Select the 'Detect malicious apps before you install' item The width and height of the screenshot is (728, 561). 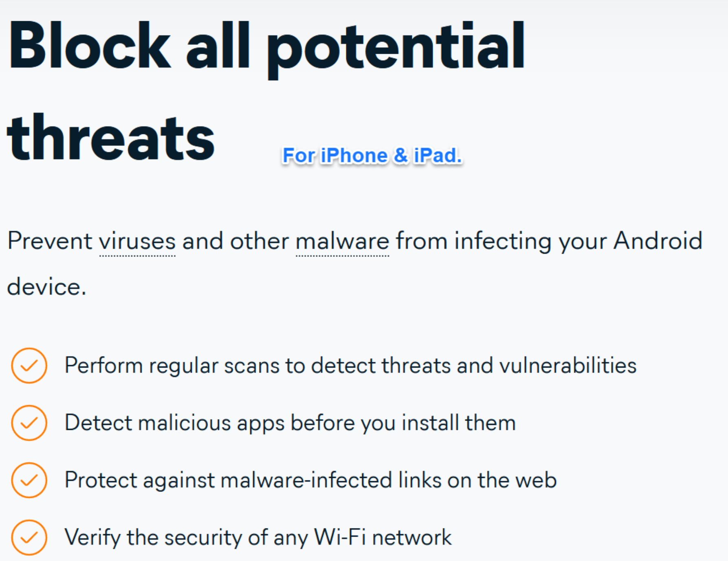click(x=290, y=423)
